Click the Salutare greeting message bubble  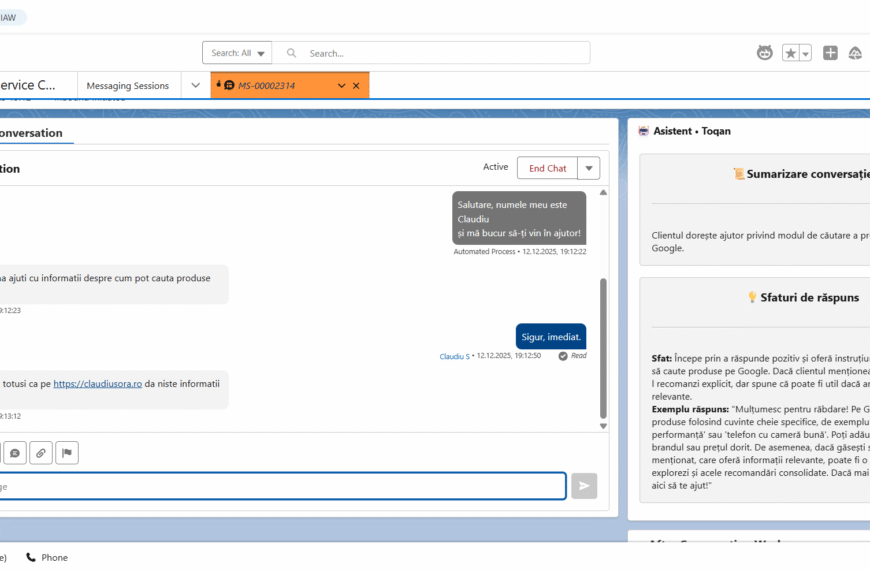pos(519,218)
